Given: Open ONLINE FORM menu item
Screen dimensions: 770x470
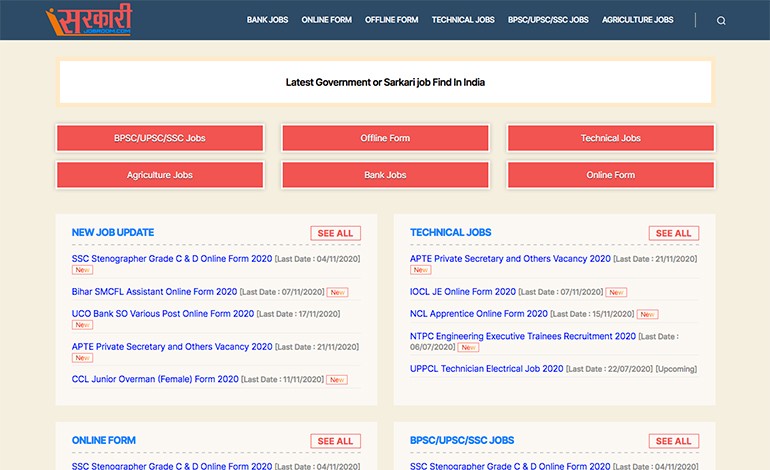Looking at the screenshot, I should (327, 20).
